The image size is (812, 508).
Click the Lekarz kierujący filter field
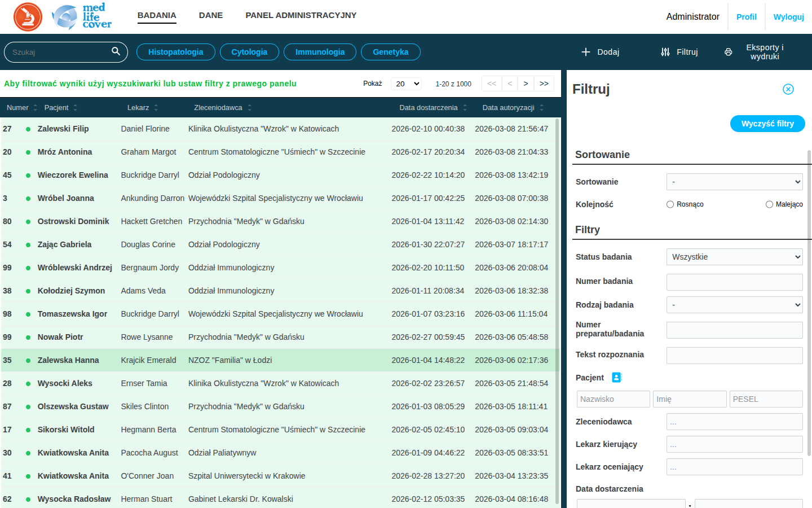click(x=734, y=444)
